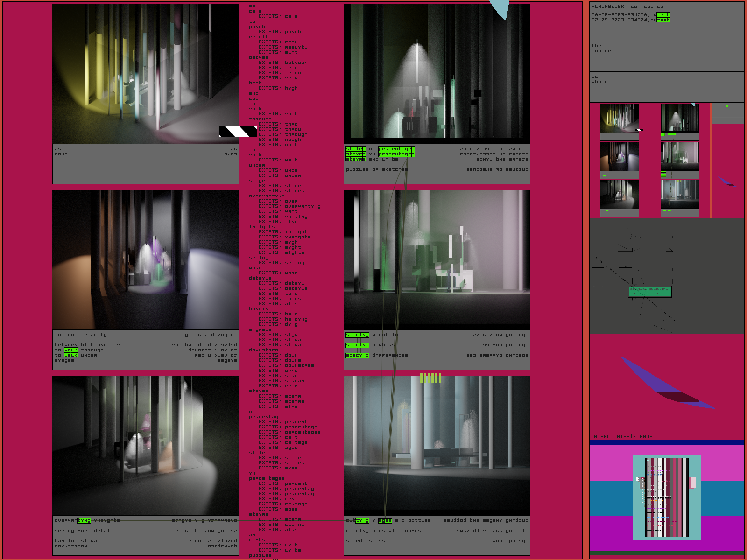Toggle highlighted 'walk' in 'to walk through'
This screenshot has height=560, width=747.
pyautogui.click(x=70, y=350)
